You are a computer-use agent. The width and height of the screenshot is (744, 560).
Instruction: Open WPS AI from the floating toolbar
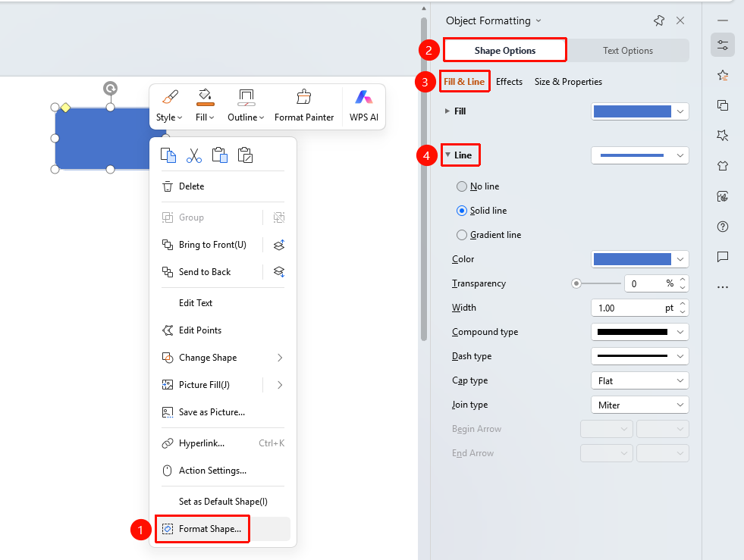tap(364, 106)
